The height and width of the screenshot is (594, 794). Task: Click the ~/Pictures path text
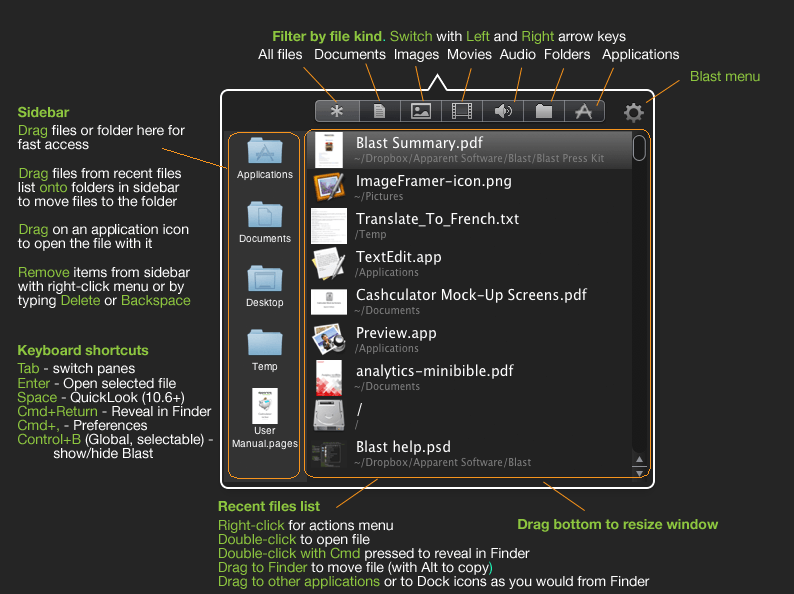click(379, 196)
